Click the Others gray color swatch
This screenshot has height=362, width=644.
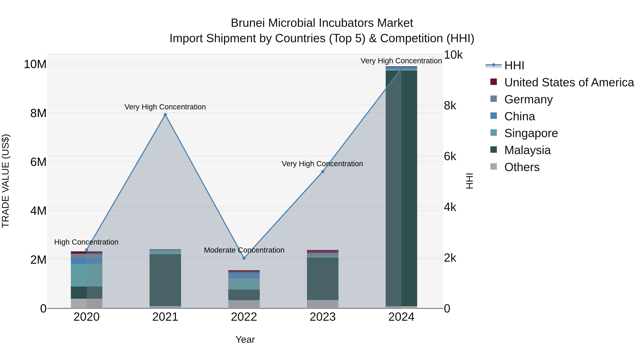pos(494,166)
